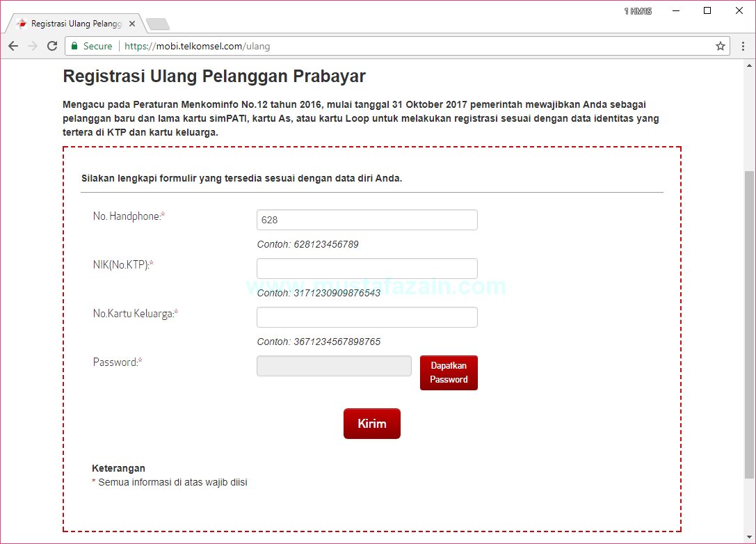Image resolution: width=756 pixels, height=544 pixels.
Task: Go back to the previous page
Action: 13,46
